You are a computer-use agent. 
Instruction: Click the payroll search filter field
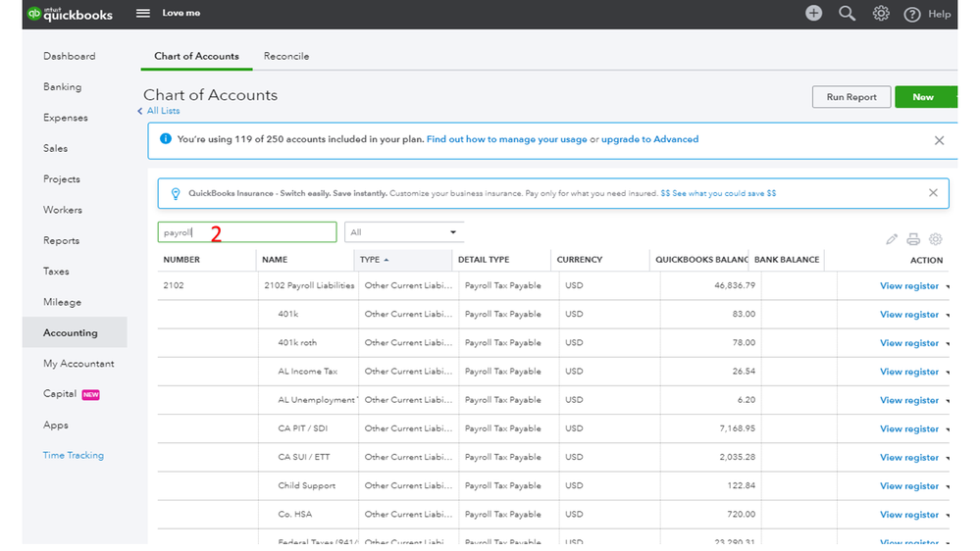coord(246,232)
